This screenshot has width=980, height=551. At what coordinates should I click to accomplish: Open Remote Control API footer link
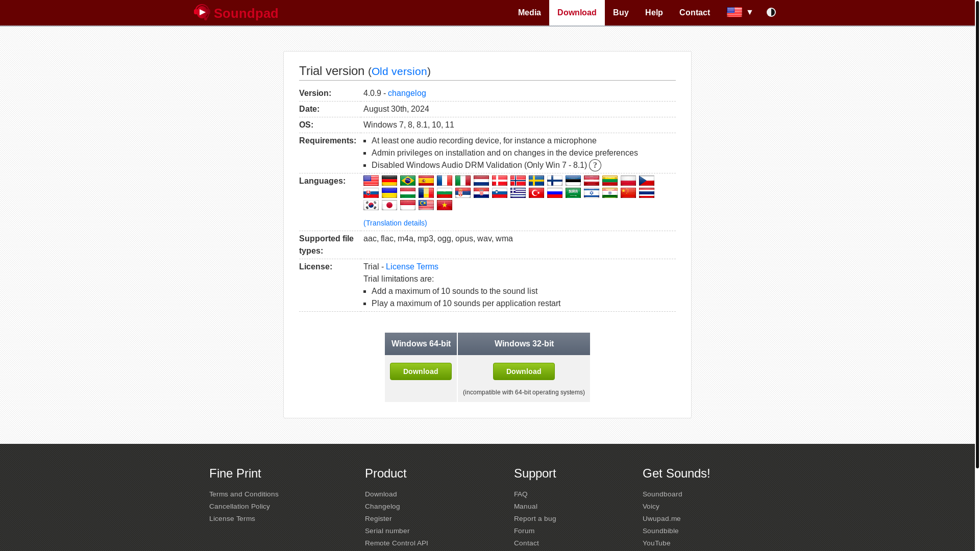coord(397,543)
